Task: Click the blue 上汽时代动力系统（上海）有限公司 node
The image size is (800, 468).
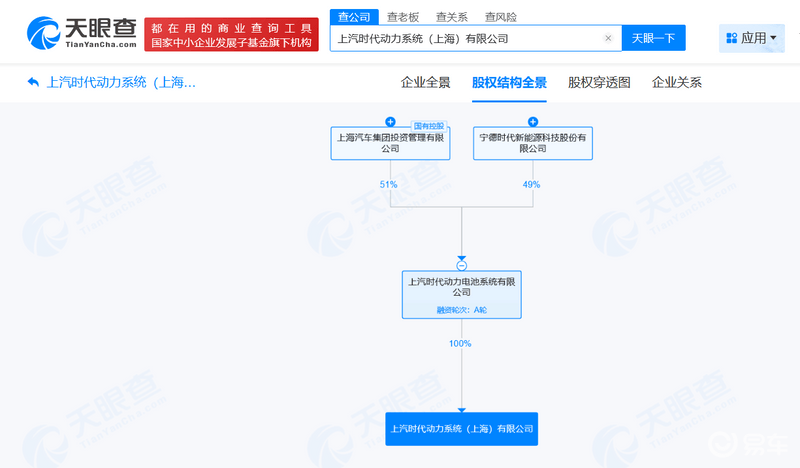Action: [x=461, y=428]
